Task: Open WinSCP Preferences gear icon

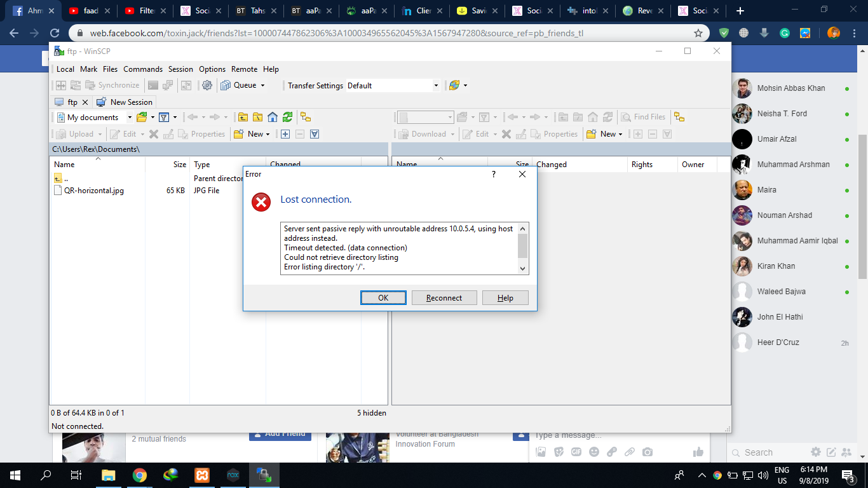Action: point(207,85)
